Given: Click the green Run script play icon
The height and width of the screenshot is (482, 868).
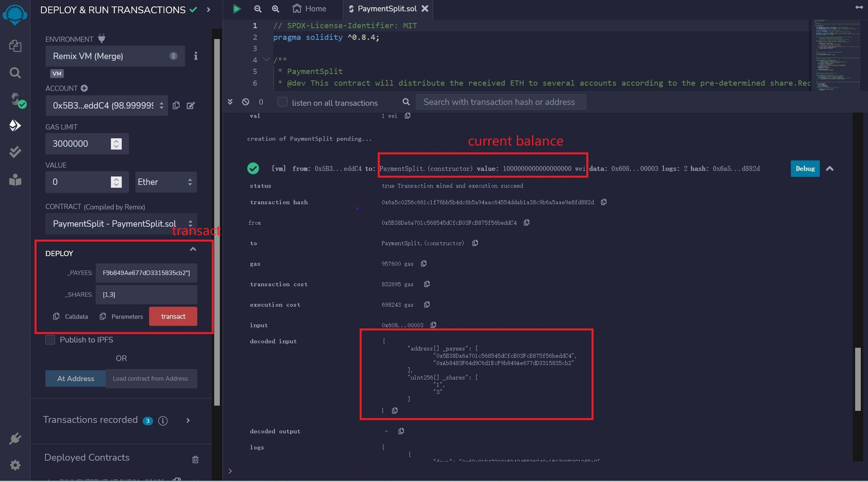Looking at the screenshot, I should coord(237,8).
